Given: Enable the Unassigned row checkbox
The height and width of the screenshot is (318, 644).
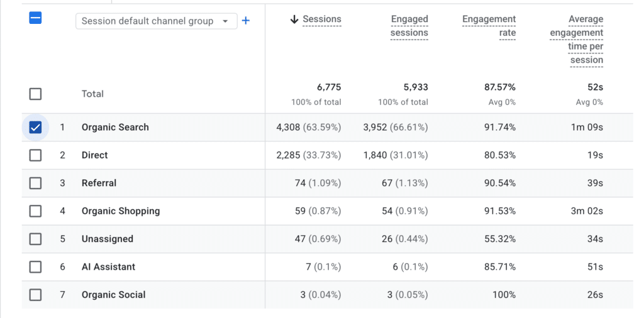Looking at the screenshot, I should click(x=35, y=239).
